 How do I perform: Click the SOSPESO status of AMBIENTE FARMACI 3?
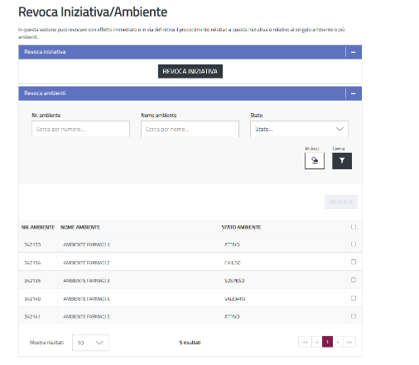pos(234,281)
